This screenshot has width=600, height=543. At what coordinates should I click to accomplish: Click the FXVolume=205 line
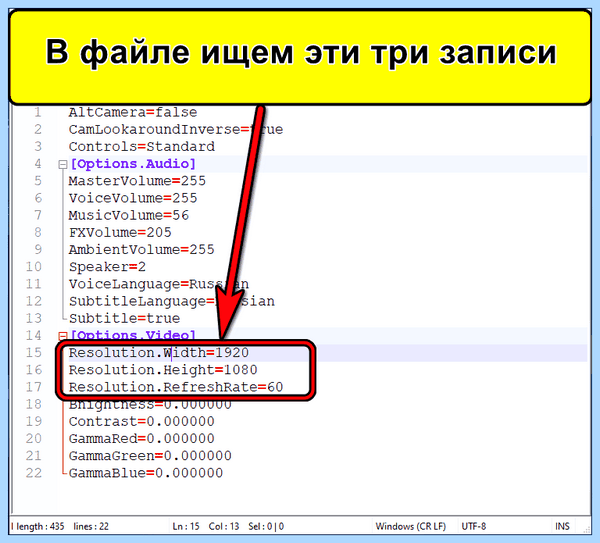coord(120,233)
